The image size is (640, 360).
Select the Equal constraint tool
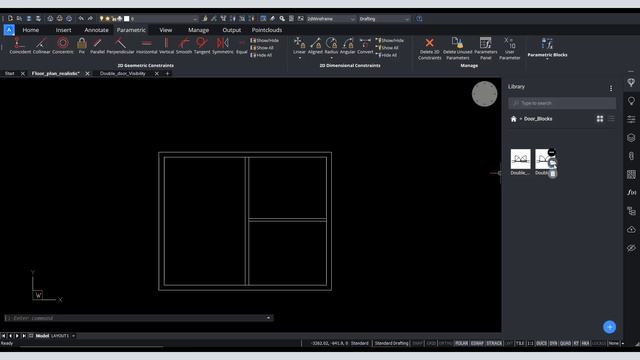[242, 45]
